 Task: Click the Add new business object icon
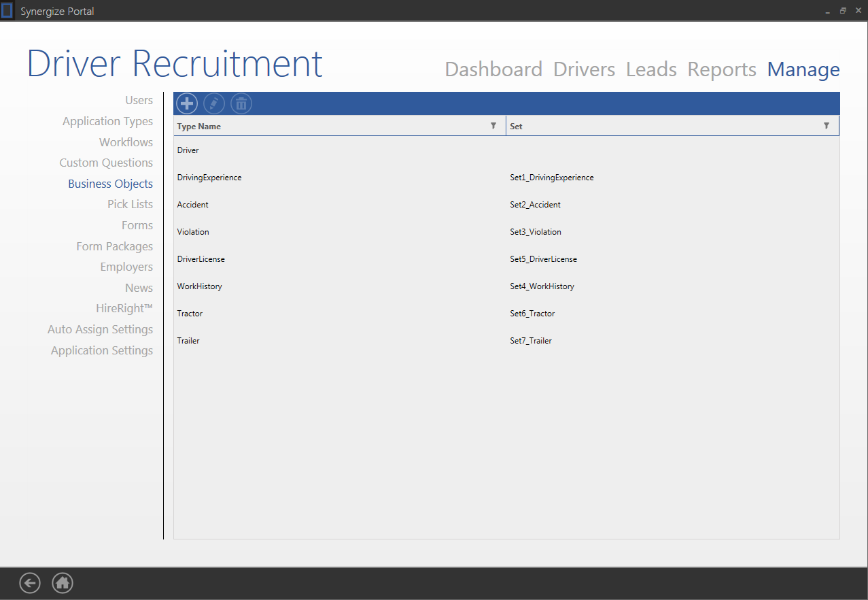(187, 103)
